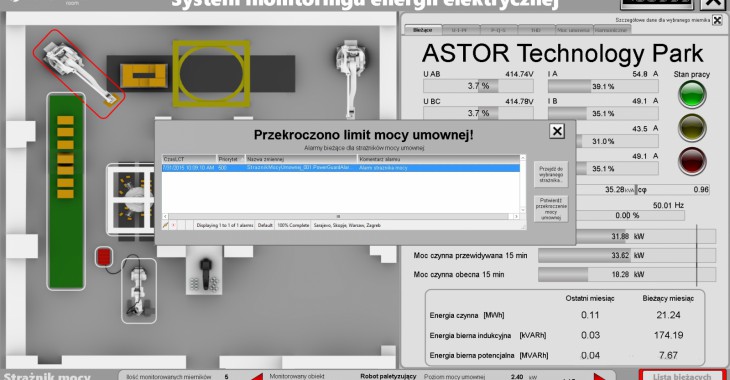Click the 'Sarajevo, Skopje, Warsaw, Zagreb' time zone entry
The height and width of the screenshot is (380, 730).
pos(347,225)
